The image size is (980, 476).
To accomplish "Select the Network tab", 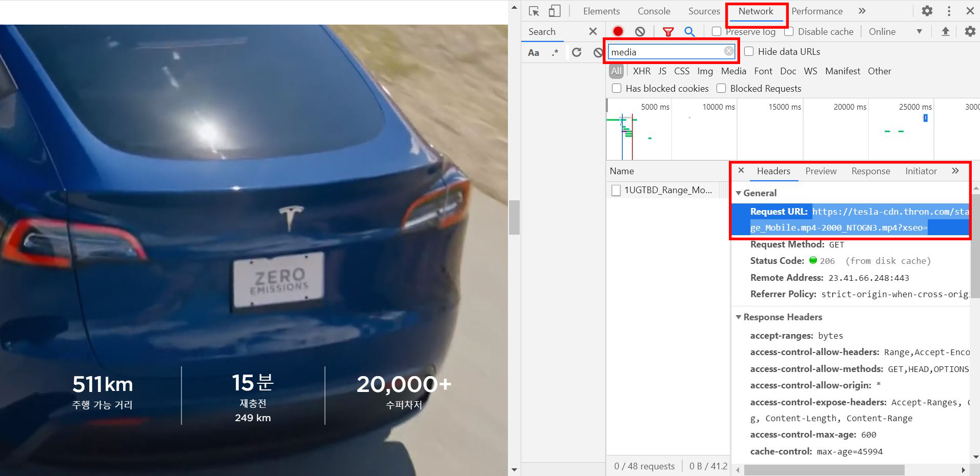I will pyautogui.click(x=756, y=11).
